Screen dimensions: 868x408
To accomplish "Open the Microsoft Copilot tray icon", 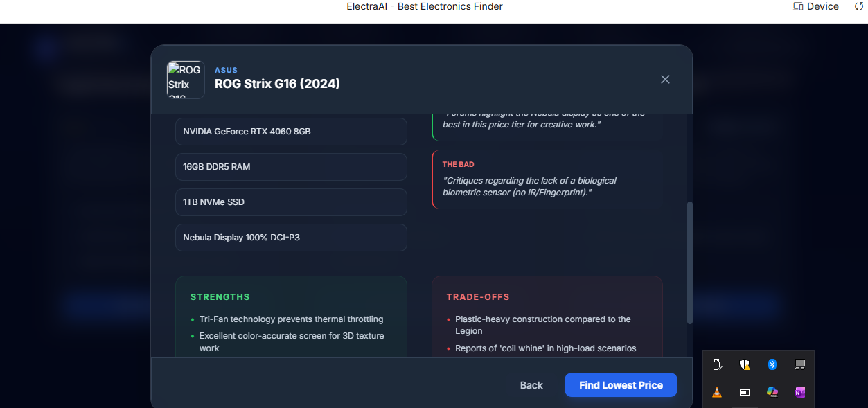I will [772, 392].
